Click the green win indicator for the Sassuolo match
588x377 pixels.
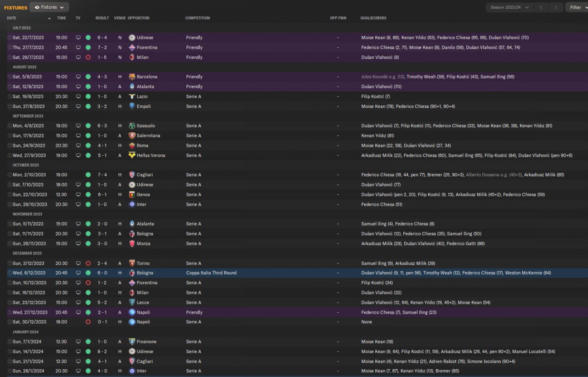(x=88, y=126)
